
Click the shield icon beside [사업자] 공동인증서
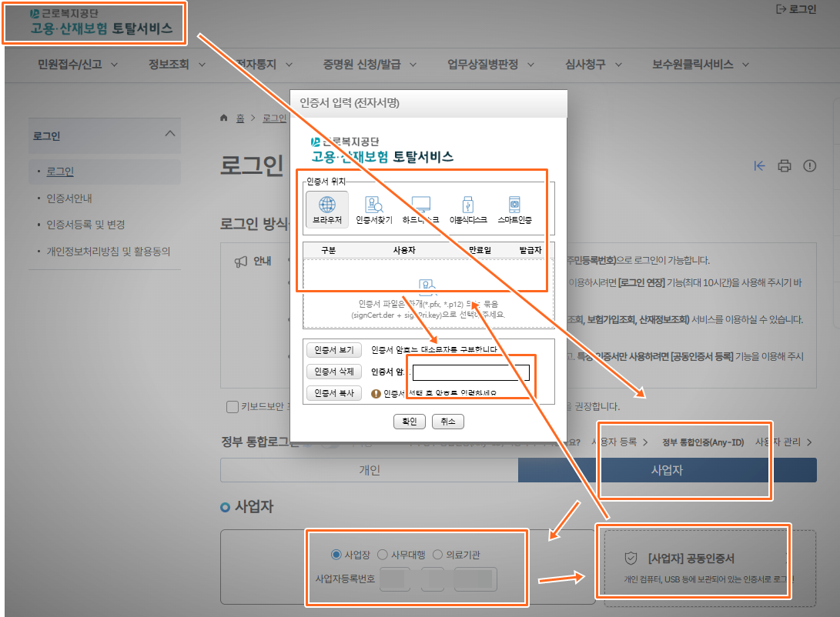point(631,558)
